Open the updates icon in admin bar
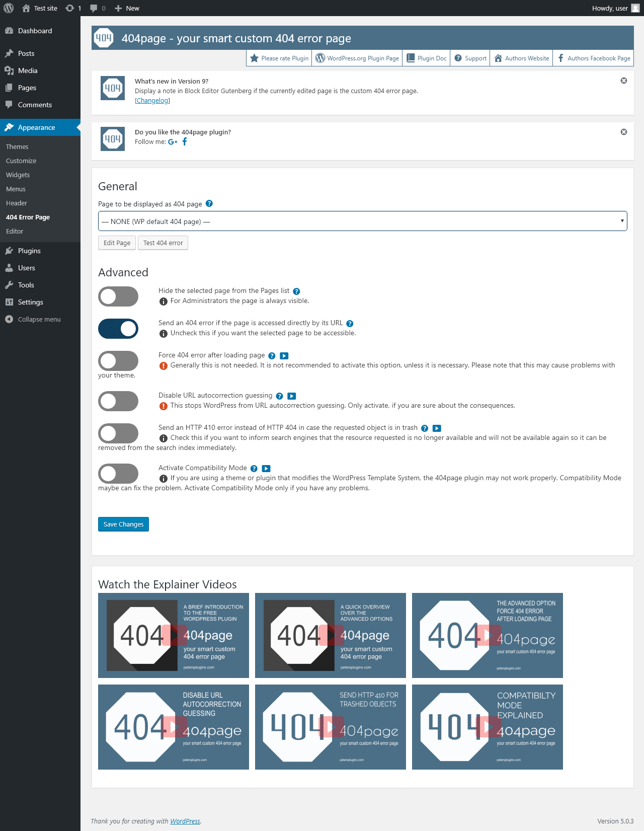The image size is (644, 831). (73, 8)
